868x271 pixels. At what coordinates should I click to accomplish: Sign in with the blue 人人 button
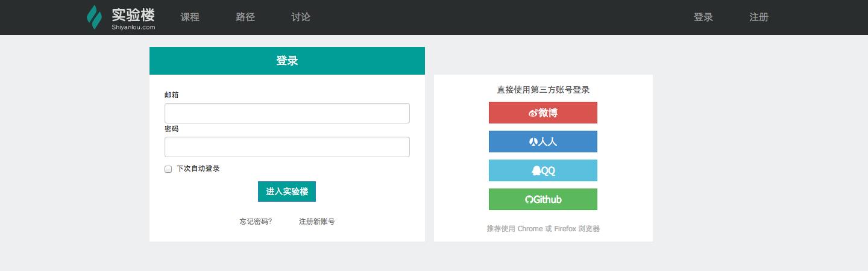[x=543, y=142]
